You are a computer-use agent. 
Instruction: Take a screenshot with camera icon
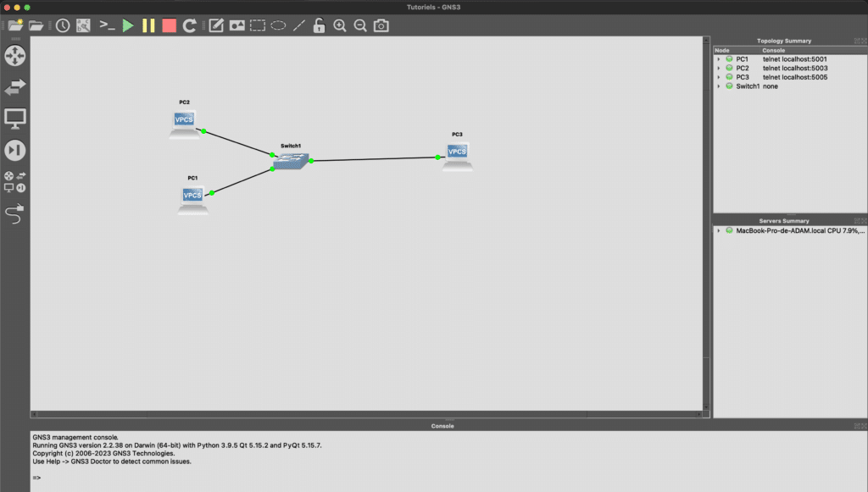coord(381,25)
